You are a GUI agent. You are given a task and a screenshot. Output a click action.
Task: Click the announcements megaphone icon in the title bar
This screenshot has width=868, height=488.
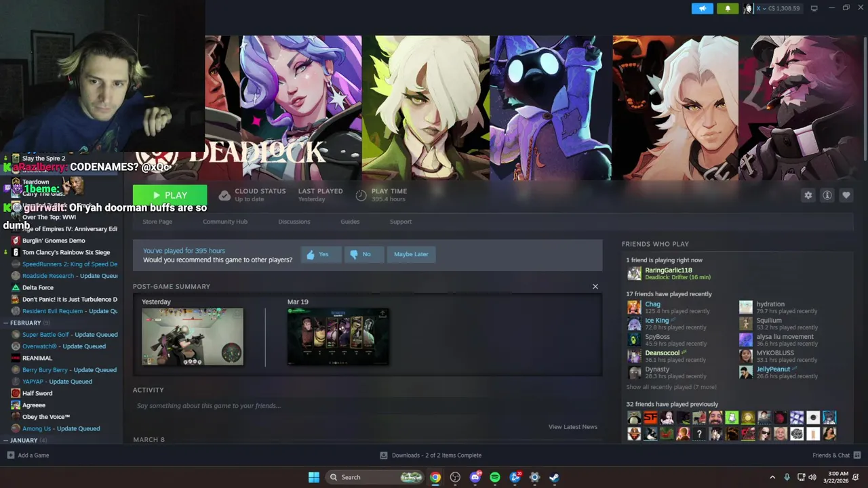click(x=703, y=8)
